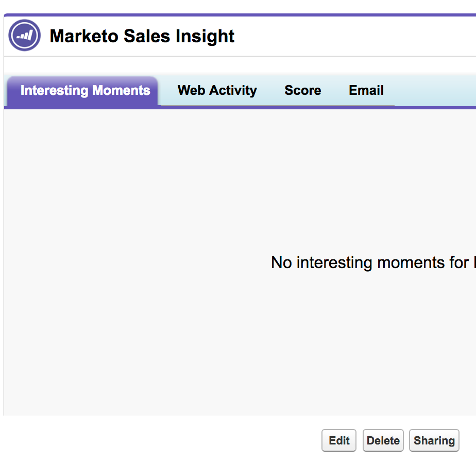Click the Marketo Sales Insight title

(142, 36)
